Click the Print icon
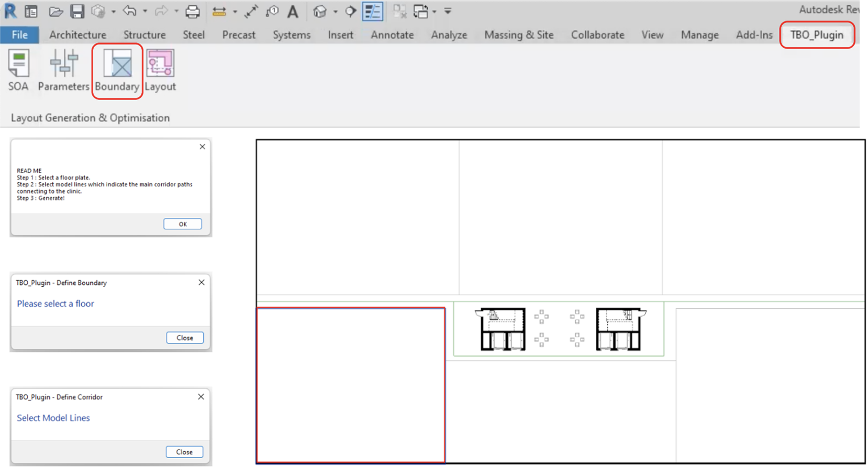 click(192, 12)
